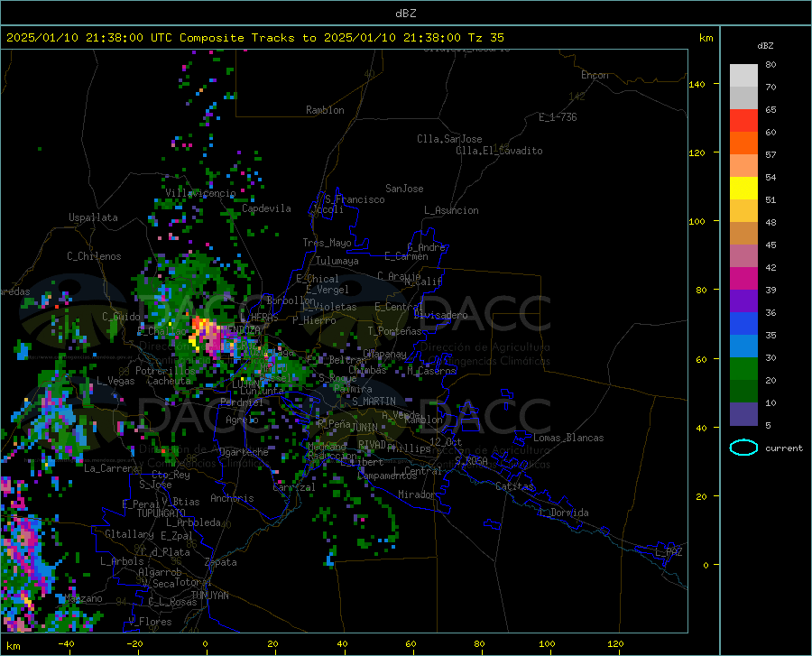Click the 'MENDOZA' city label
This screenshot has height=656, width=812.
240,329
